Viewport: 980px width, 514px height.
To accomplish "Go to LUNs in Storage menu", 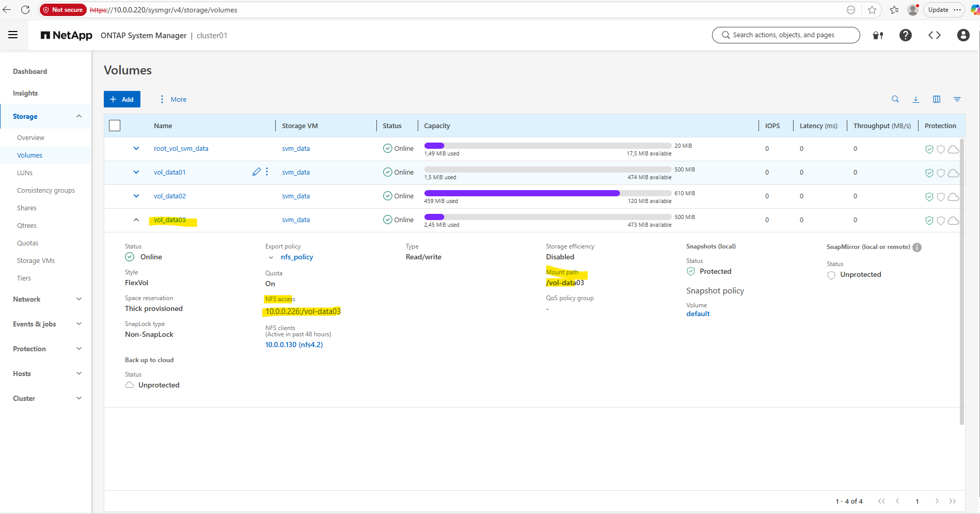I will [25, 173].
